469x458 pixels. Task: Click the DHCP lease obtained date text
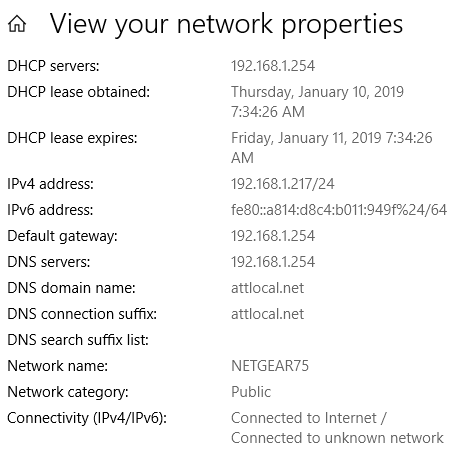click(317, 102)
